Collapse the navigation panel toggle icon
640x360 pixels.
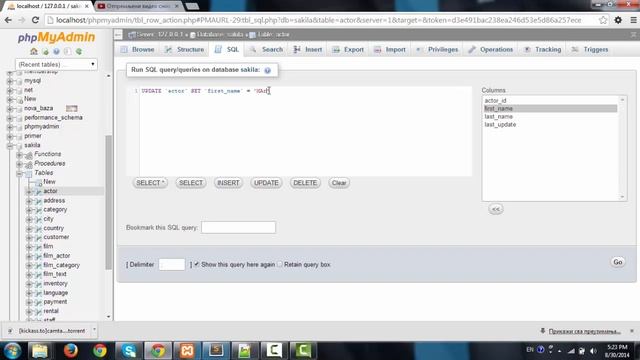(118, 35)
